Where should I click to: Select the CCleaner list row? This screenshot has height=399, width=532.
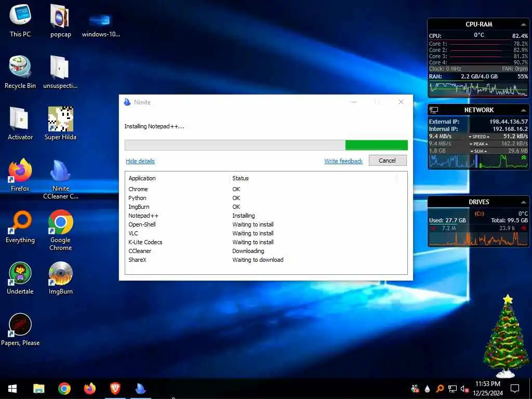266,251
